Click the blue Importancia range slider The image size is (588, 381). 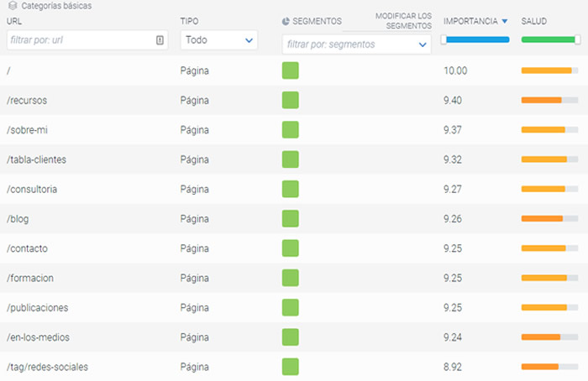(x=475, y=39)
